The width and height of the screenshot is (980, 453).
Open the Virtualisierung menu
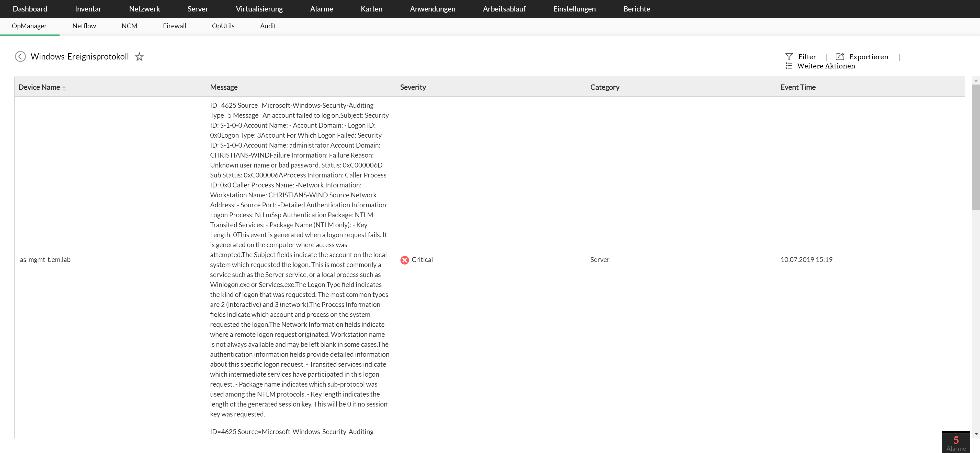click(259, 9)
